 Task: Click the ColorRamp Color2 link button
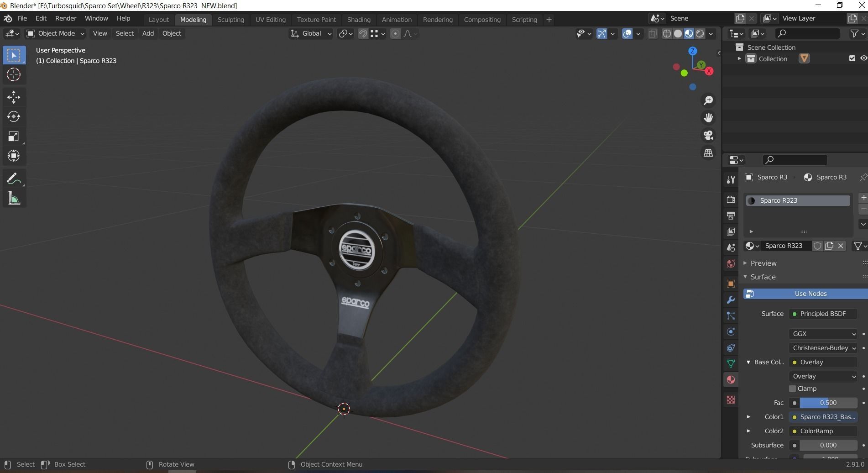(823, 431)
